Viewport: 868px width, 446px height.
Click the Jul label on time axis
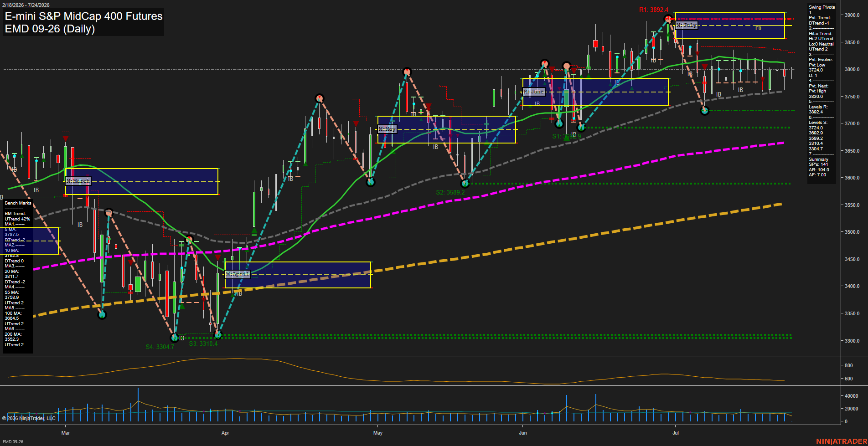pos(676,433)
